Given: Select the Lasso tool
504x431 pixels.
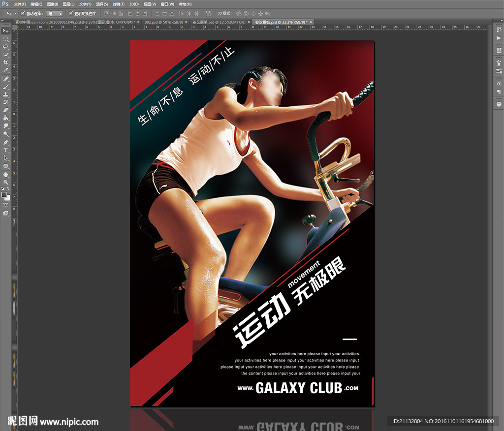Looking at the screenshot, I should click(6, 46).
